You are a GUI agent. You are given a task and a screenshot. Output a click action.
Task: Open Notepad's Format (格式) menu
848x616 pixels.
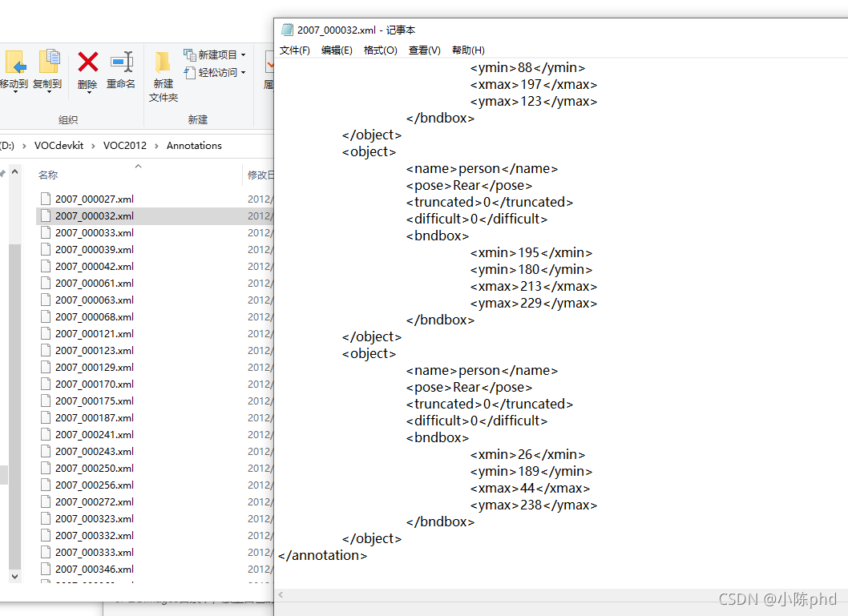coord(380,50)
